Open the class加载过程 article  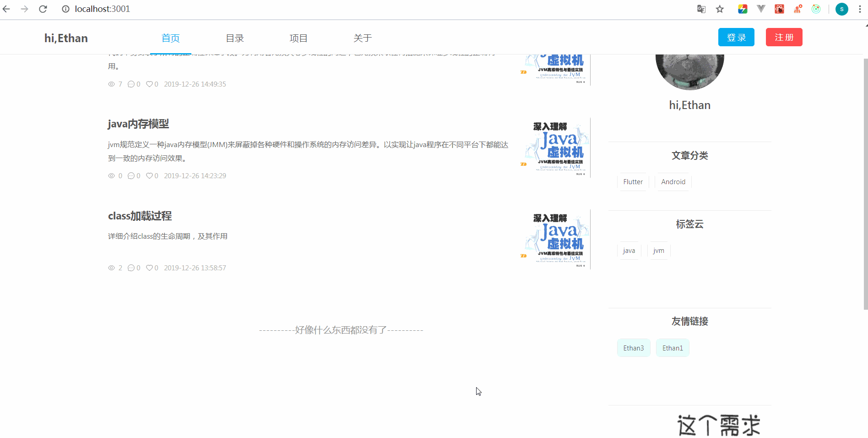pos(140,216)
